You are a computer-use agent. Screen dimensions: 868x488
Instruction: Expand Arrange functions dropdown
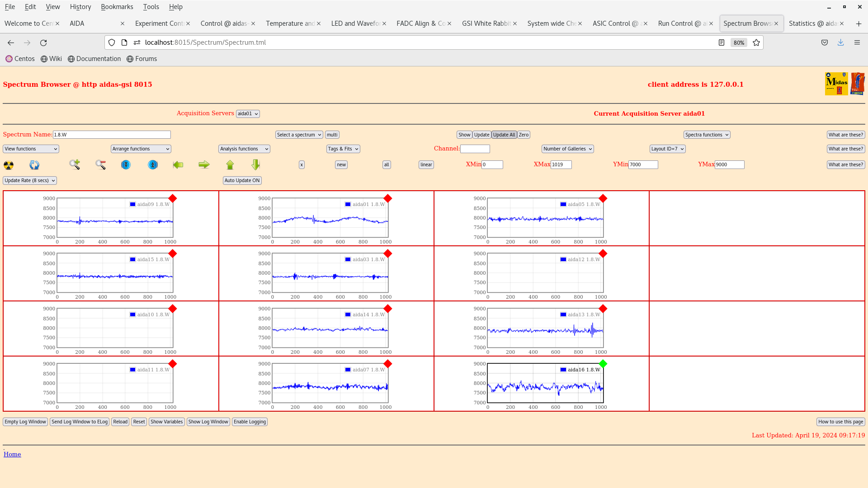click(141, 149)
